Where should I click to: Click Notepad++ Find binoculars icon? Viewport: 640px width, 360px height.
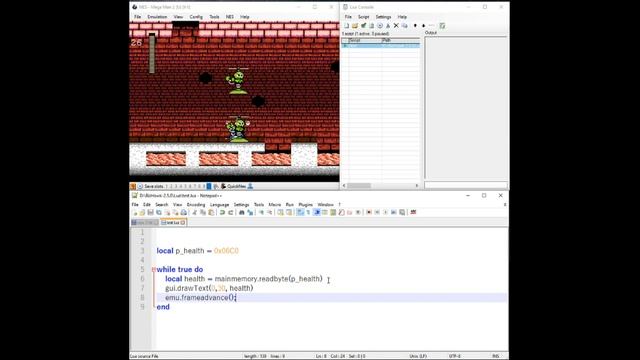tap(242, 212)
